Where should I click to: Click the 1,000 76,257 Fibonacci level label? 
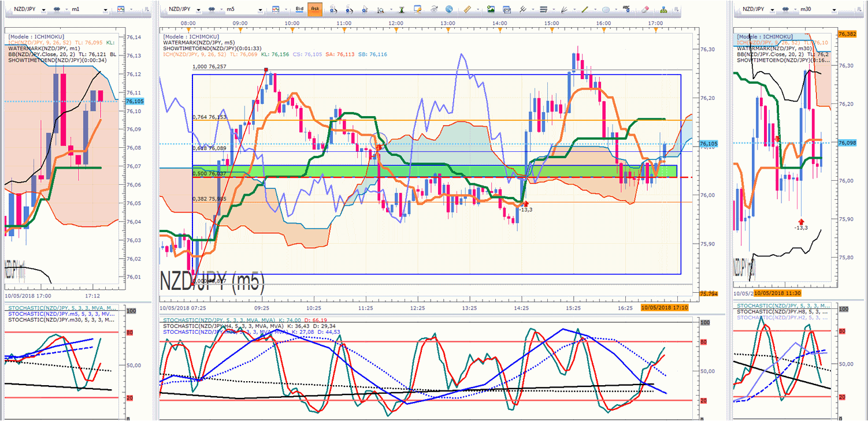(x=209, y=67)
